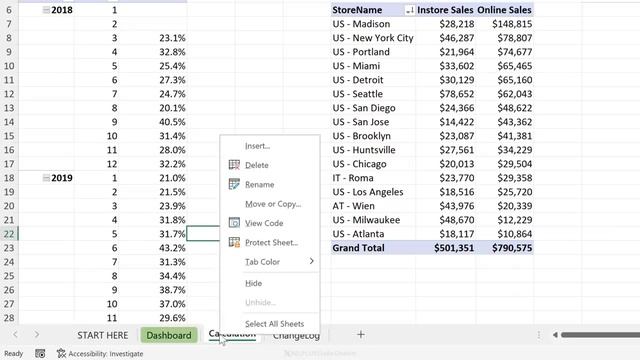Switch to the ChangeLog sheet tab
Screen dimensions: 640x360
click(x=296, y=336)
